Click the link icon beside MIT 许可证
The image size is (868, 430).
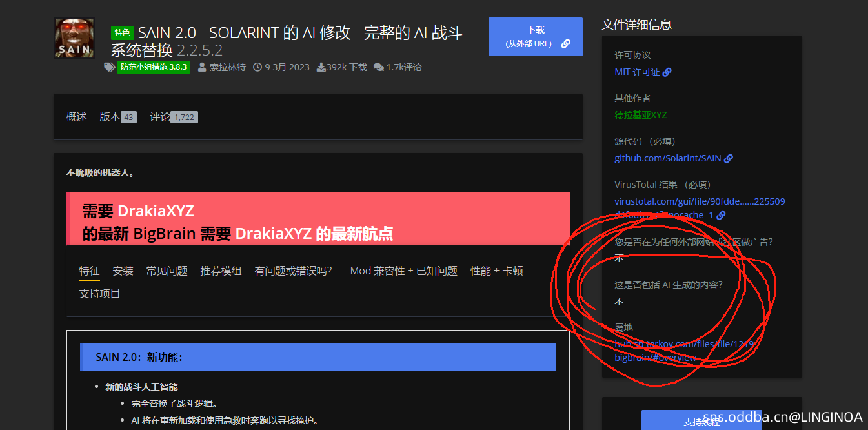coord(667,72)
